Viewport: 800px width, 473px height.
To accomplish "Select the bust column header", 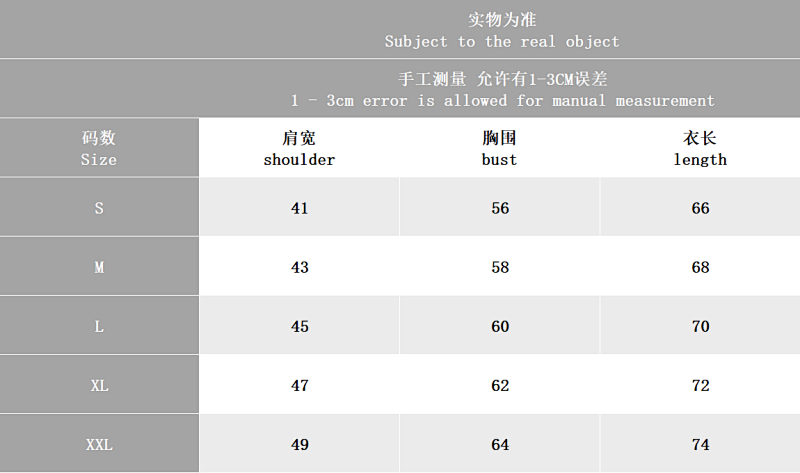I will pos(499,148).
